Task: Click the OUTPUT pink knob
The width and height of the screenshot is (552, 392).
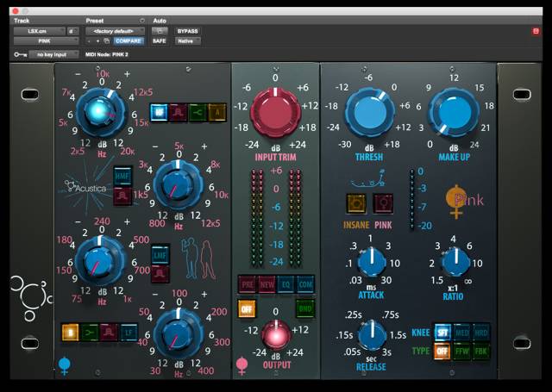Action: click(x=276, y=335)
